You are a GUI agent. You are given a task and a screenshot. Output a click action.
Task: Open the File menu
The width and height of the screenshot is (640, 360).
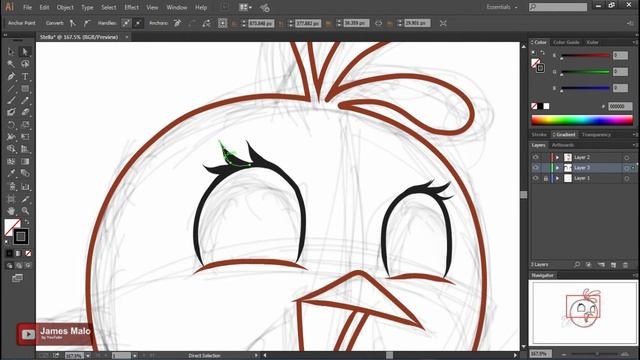click(x=27, y=7)
